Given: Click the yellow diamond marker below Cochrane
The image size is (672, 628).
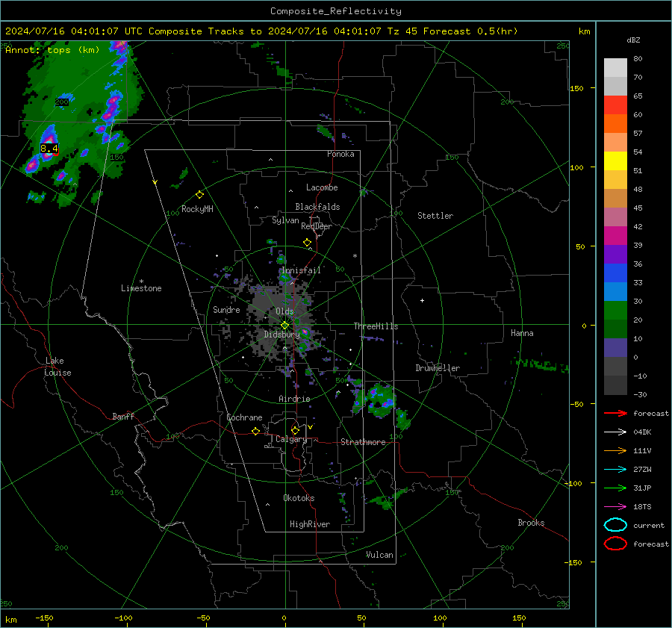Looking at the screenshot, I should (x=255, y=432).
